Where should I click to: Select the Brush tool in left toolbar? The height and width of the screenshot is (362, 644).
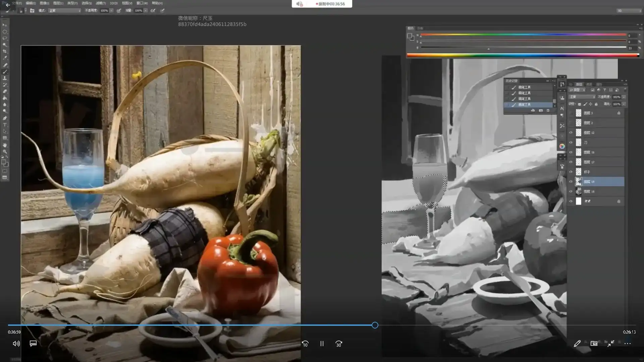5,71
